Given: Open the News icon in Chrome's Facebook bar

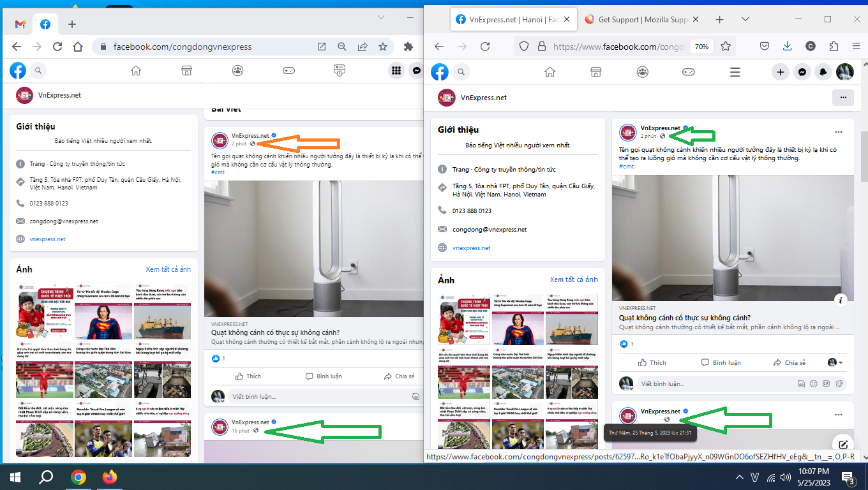Looking at the screenshot, I should 340,71.
